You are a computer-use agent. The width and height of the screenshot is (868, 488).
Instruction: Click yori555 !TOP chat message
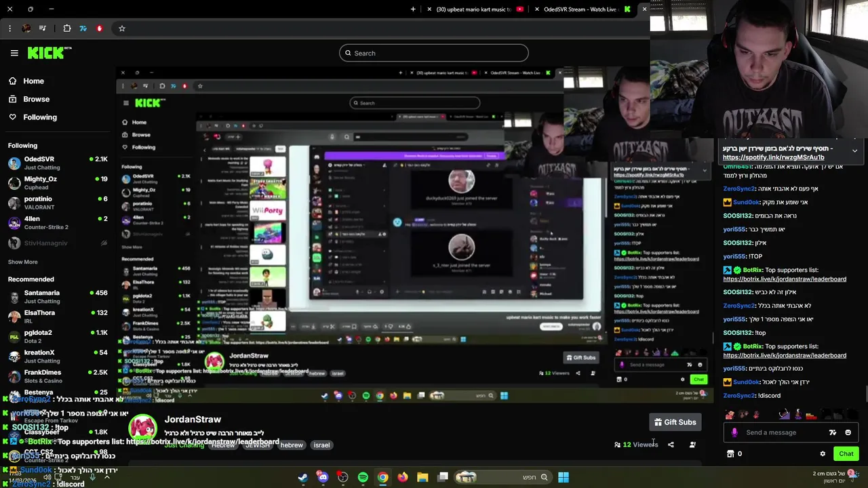[743, 256]
